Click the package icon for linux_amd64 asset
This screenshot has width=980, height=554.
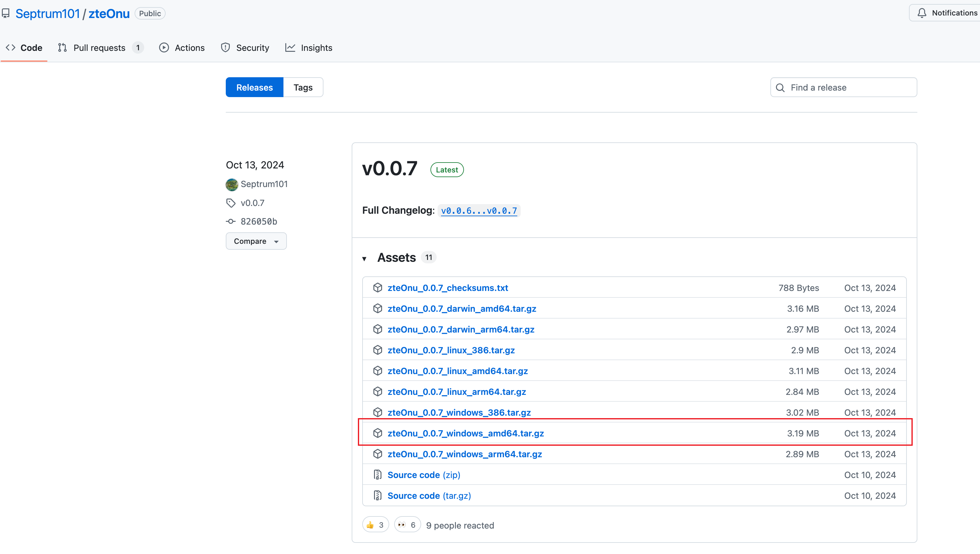click(378, 371)
